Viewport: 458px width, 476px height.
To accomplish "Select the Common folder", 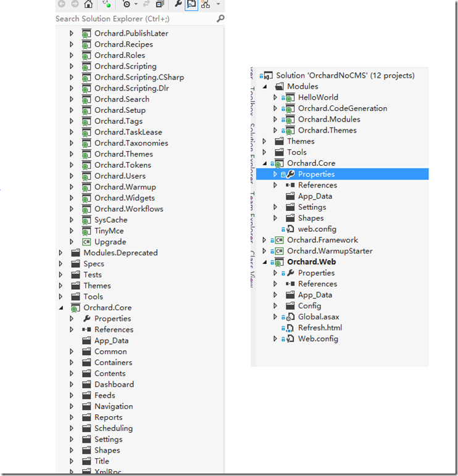I will [x=110, y=351].
